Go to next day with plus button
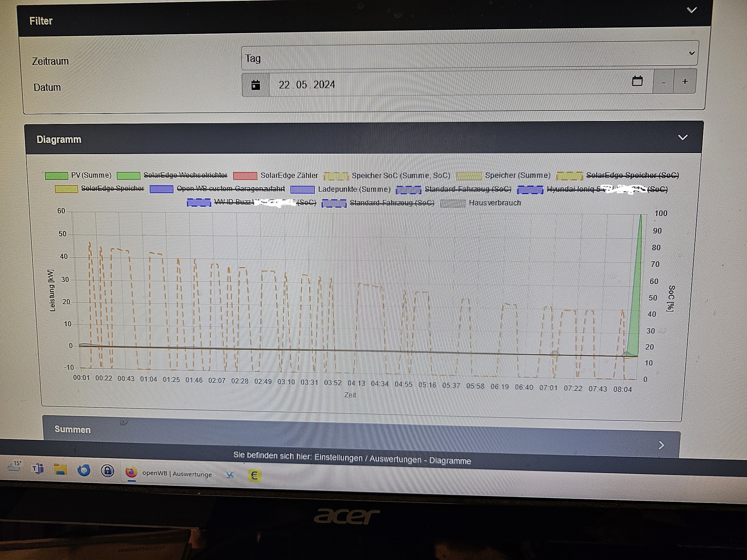 685,81
